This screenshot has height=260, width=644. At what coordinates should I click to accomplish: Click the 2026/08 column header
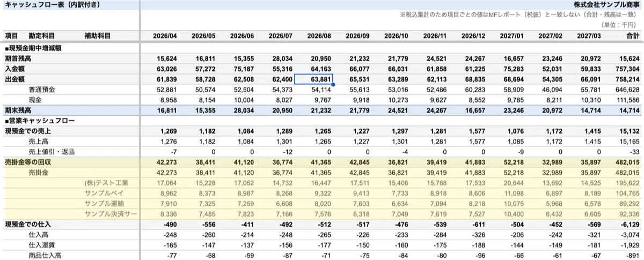click(319, 36)
